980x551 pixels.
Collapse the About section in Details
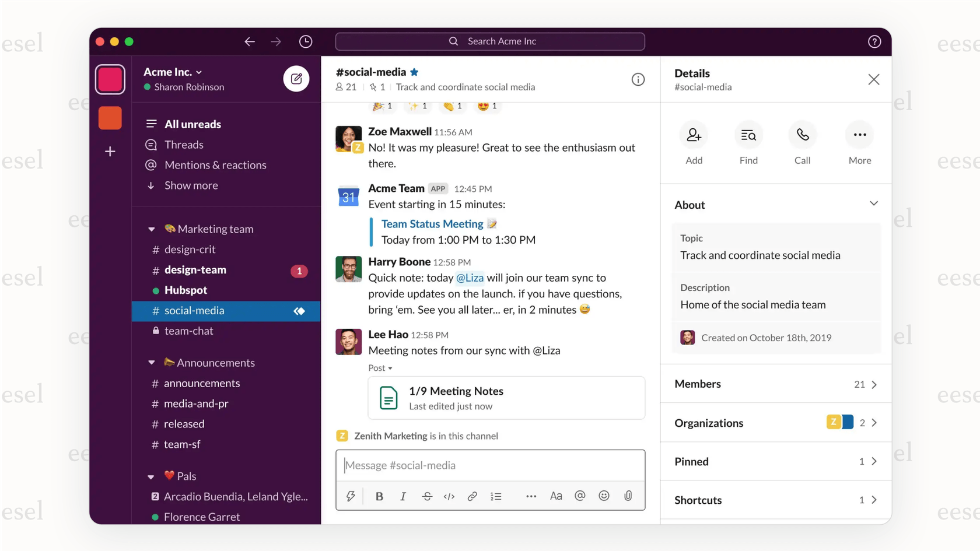coord(873,203)
